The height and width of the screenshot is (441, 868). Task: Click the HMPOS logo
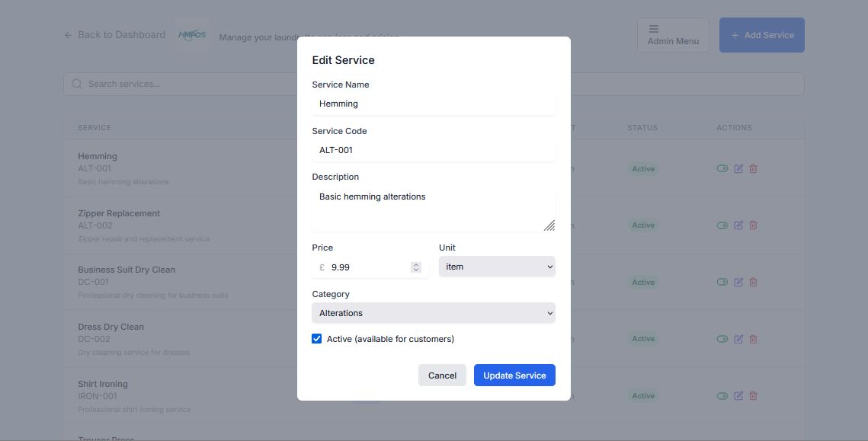192,35
